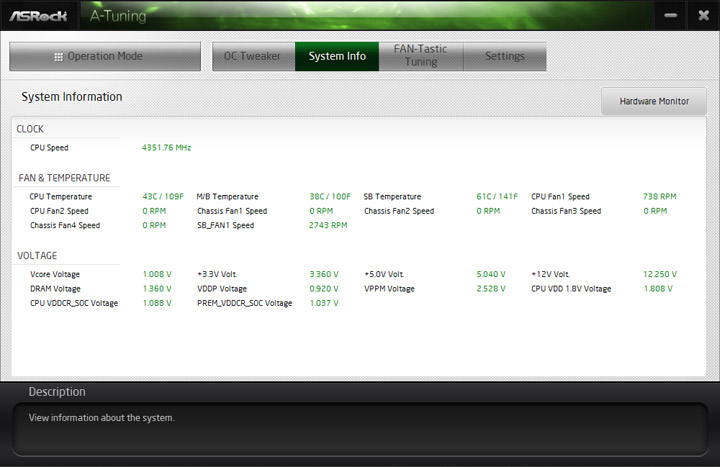The height and width of the screenshot is (467, 720).
Task: Click the VPPM Voltage label
Action: pyautogui.click(x=389, y=289)
